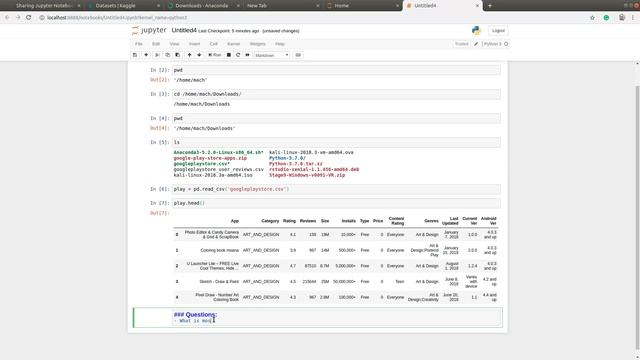Restart the kernel icon
Viewport: 640px width, 360px height.
[238, 55]
